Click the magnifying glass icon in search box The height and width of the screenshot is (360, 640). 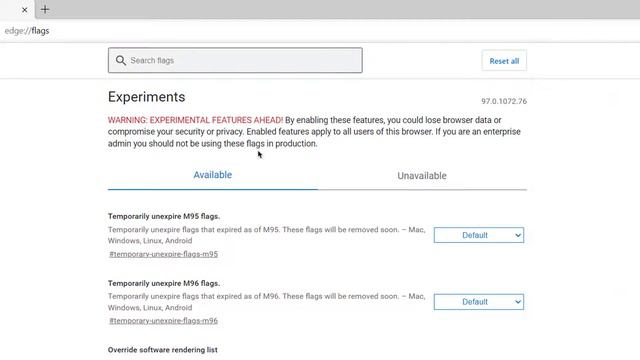[120, 60]
